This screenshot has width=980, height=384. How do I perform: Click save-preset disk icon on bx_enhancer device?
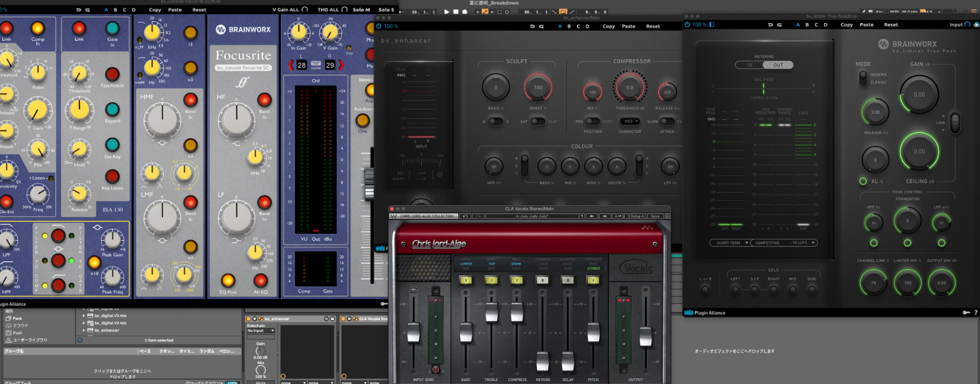point(332,319)
